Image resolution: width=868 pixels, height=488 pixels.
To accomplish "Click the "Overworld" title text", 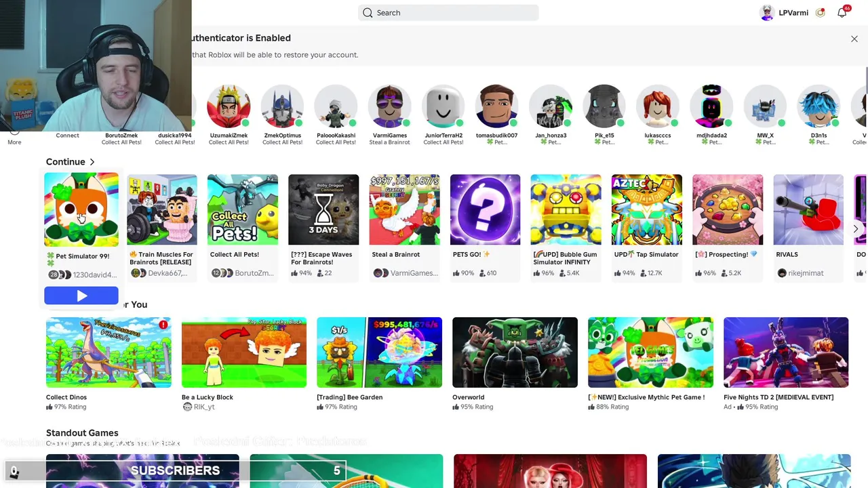I will tap(469, 397).
